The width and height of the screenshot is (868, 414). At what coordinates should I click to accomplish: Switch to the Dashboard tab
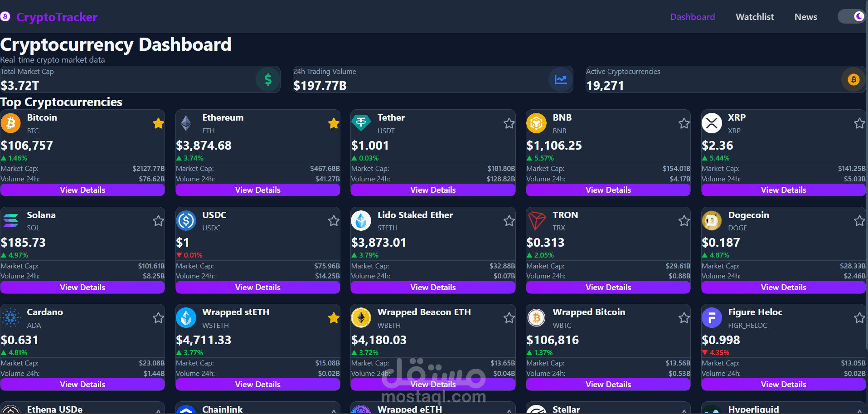click(692, 17)
